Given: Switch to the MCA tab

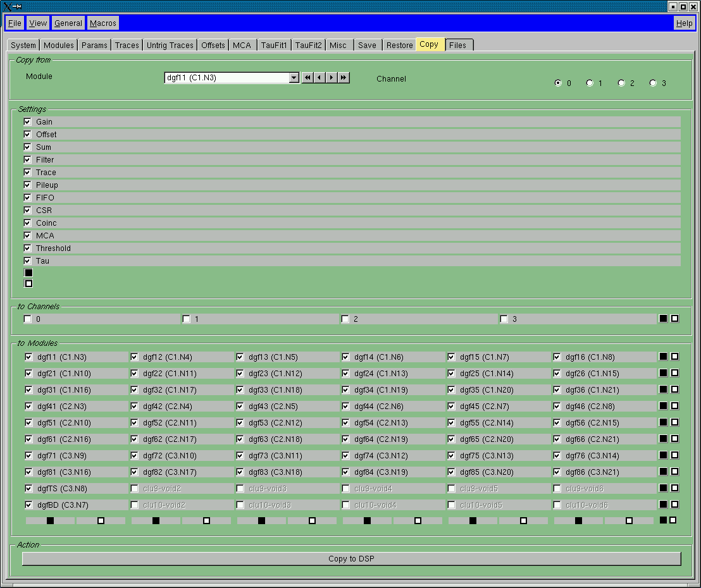Looking at the screenshot, I should (x=242, y=45).
